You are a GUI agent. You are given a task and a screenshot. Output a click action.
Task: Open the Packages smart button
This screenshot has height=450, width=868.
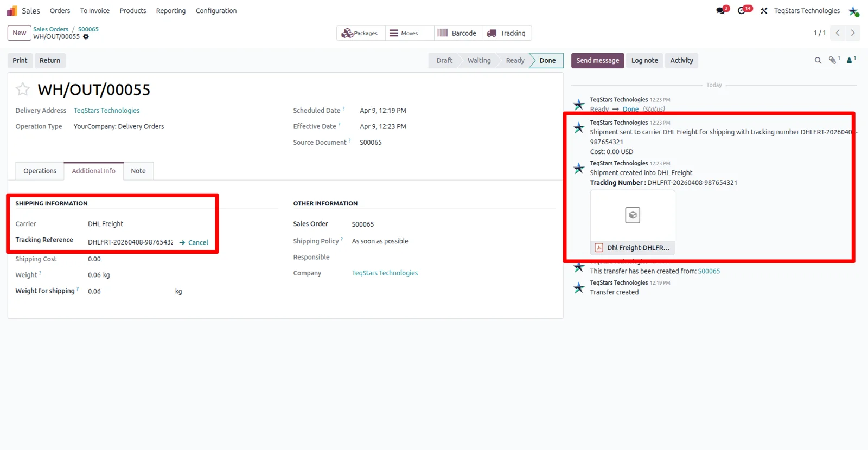point(361,33)
